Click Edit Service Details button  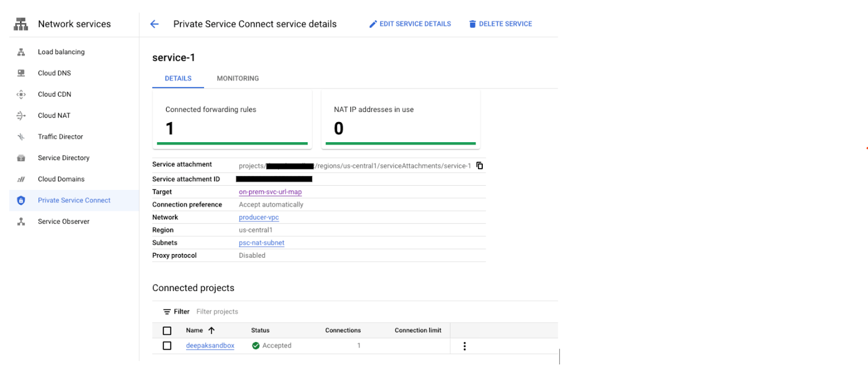tap(410, 24)
